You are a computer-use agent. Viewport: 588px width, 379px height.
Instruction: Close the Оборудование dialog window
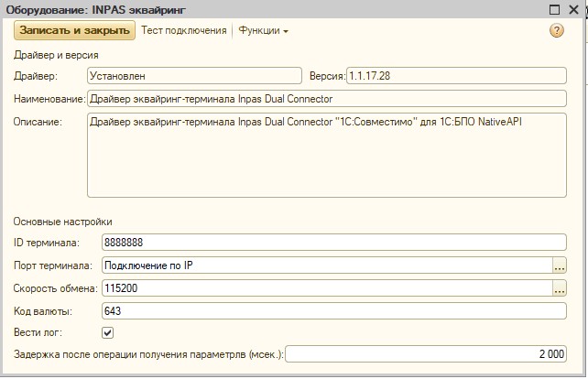coord(573,9)
